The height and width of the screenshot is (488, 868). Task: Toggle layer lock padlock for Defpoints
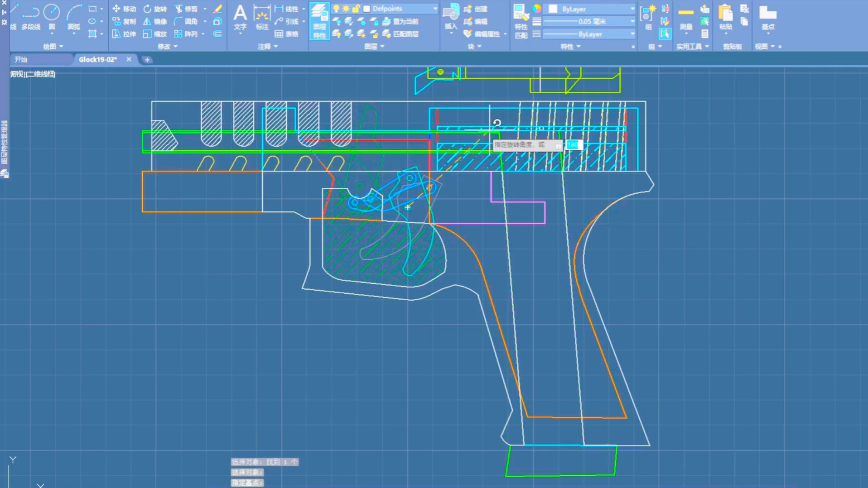tap(356, 9)
